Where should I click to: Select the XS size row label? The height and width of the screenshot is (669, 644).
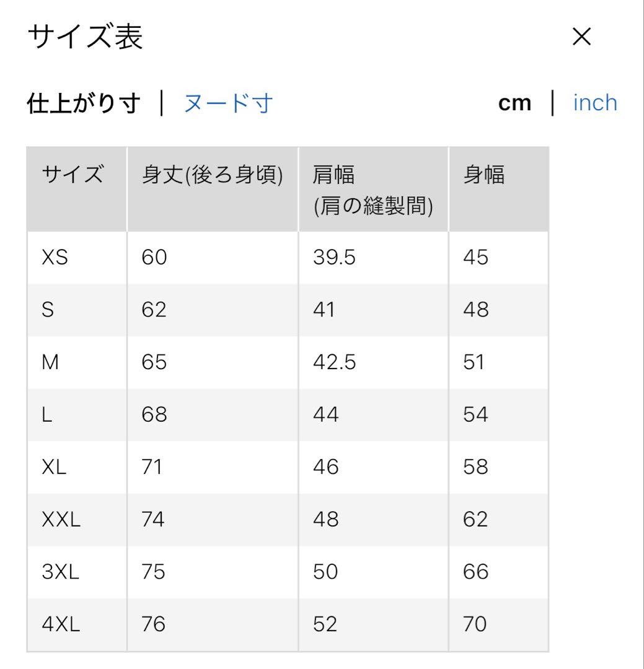click(x=55, y=257)
